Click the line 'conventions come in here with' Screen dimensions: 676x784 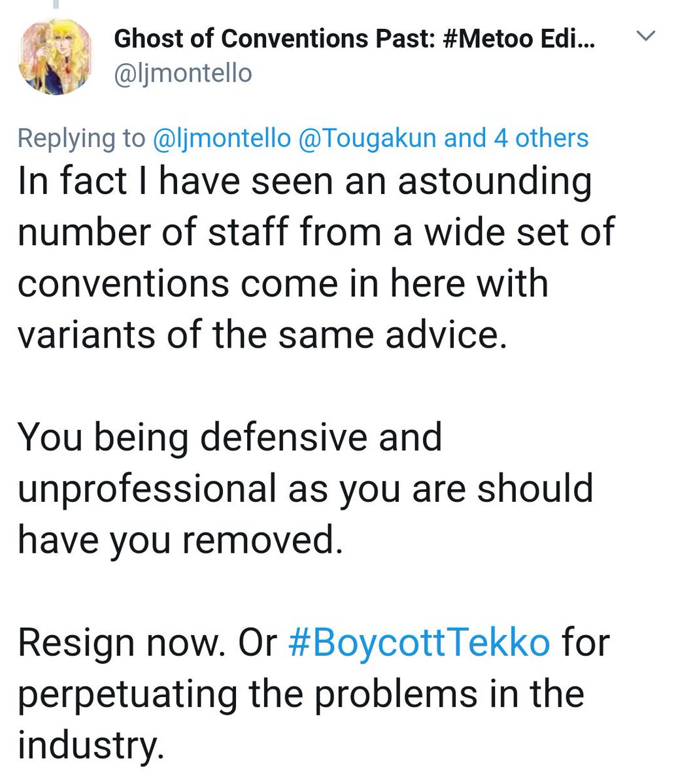(282, 284)
